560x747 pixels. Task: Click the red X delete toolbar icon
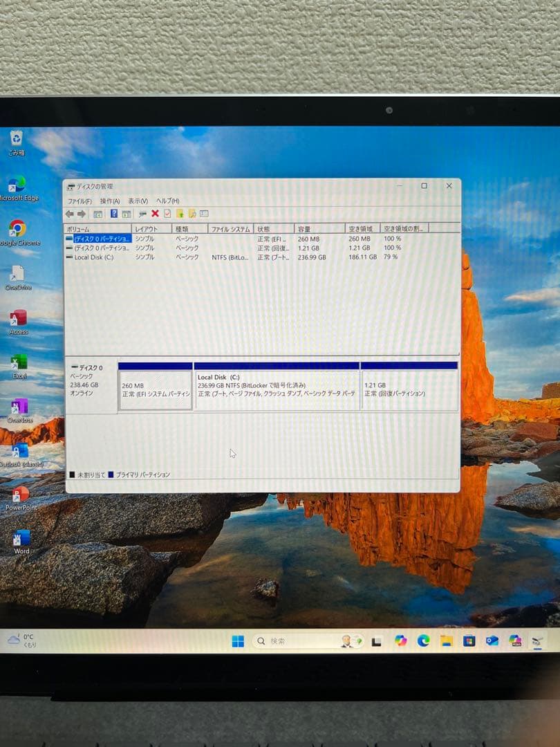[x=155, y=214]
